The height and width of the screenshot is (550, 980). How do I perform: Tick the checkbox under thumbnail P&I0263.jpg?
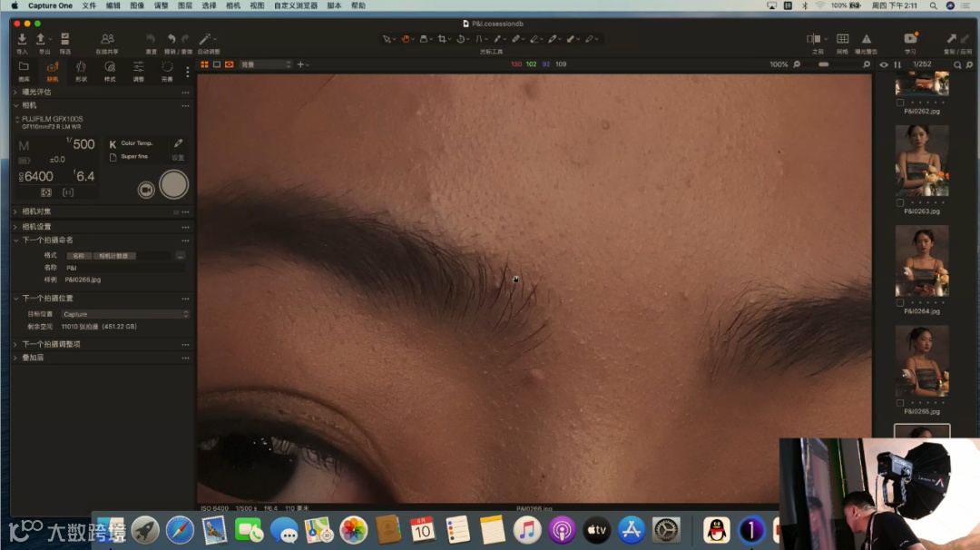click(900, 202)
